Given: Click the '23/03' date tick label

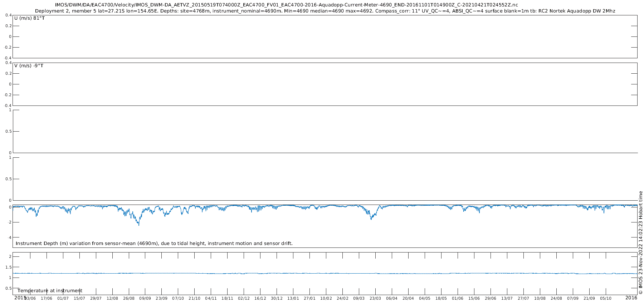Looking at the screenshot, I should click(x=376, y=298).
